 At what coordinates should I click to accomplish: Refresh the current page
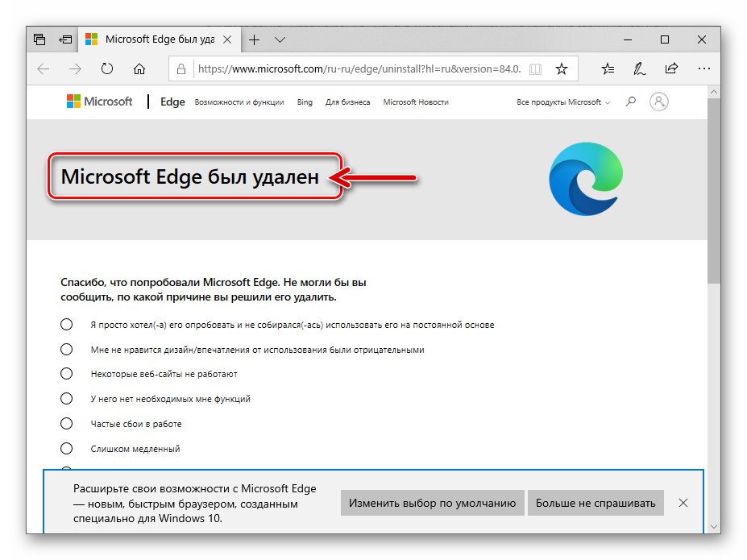pyautogui.click(x=107, y=69)
